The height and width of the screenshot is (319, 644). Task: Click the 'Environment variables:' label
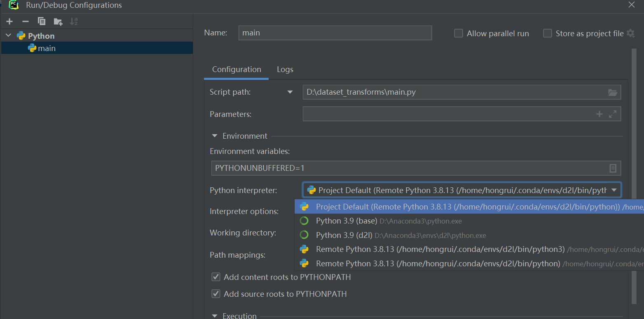[250, 151]
